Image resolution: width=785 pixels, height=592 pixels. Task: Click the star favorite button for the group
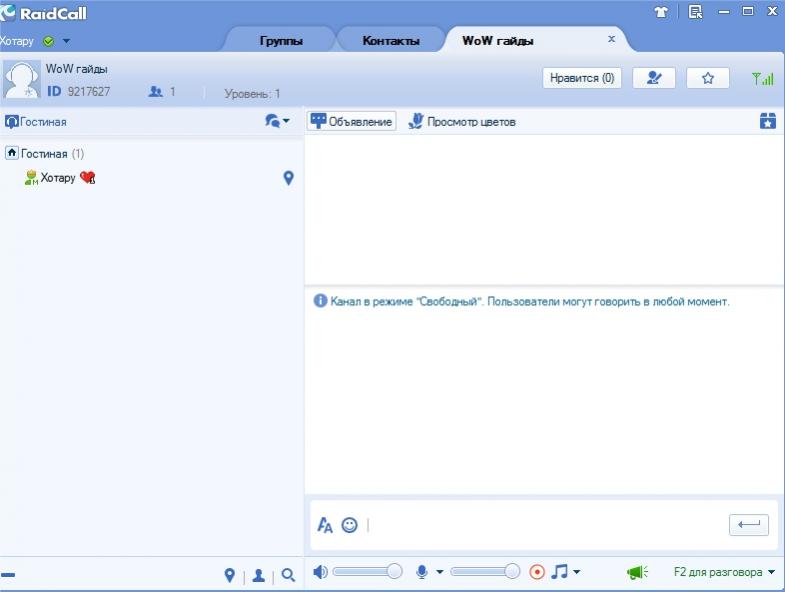pyautogui.click(x=708, y=78)
